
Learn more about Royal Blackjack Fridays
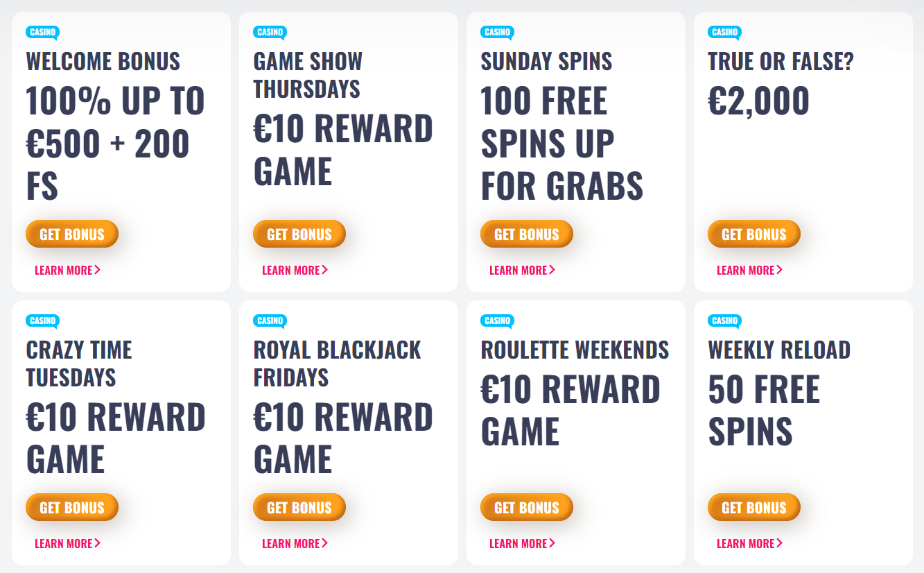[295, 543]
